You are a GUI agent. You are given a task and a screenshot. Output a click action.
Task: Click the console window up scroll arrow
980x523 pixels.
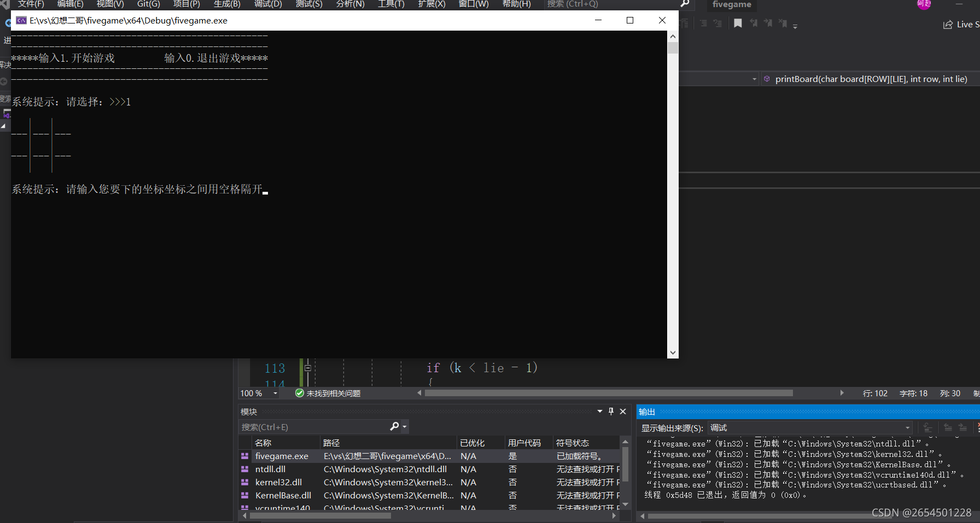click(673, 36)
